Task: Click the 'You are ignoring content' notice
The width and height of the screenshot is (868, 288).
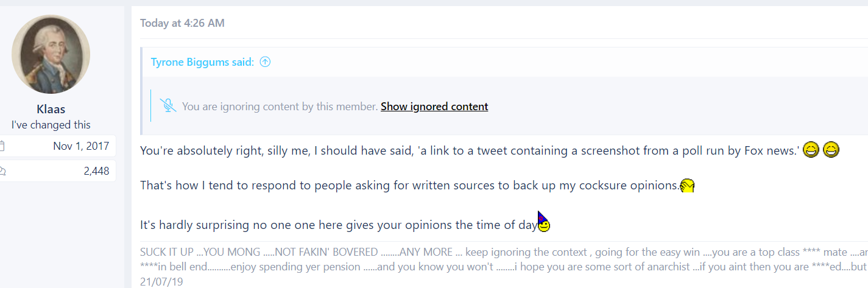Action: click(280, 107)
